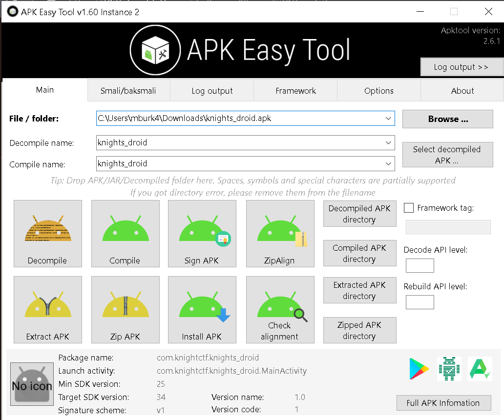This screenshot has width=504, height=420.
Task: Enable the Framework tag checkbox
Action: tap(409, 208)
